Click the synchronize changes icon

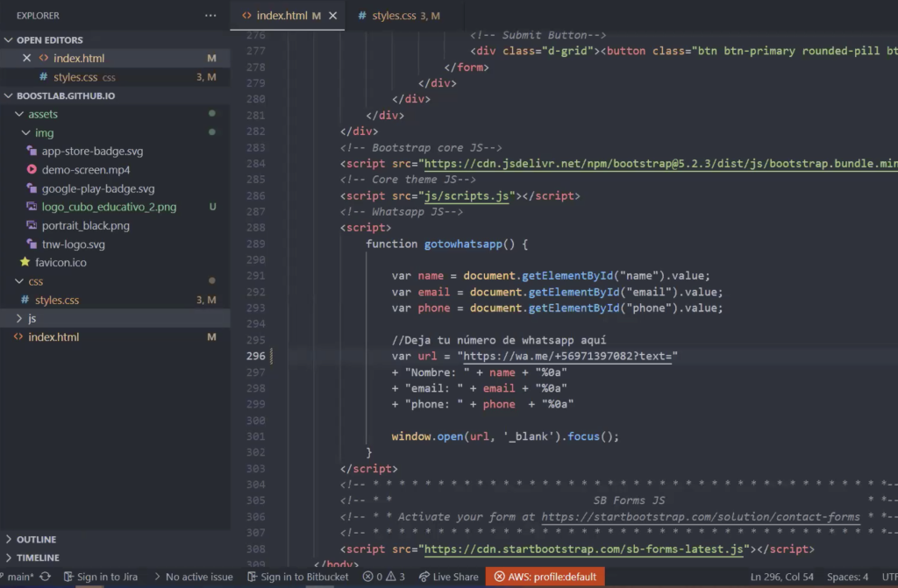point(46,577)
